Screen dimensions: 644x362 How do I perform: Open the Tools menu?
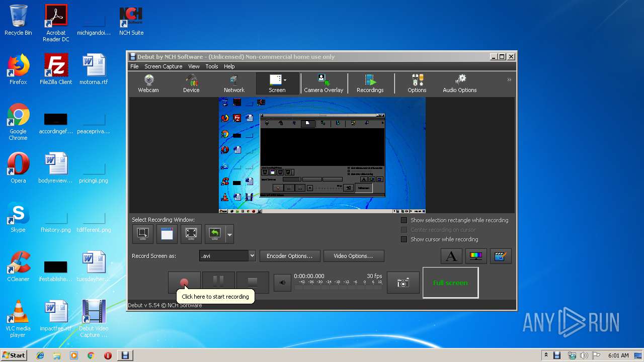(x=212, y=66)
